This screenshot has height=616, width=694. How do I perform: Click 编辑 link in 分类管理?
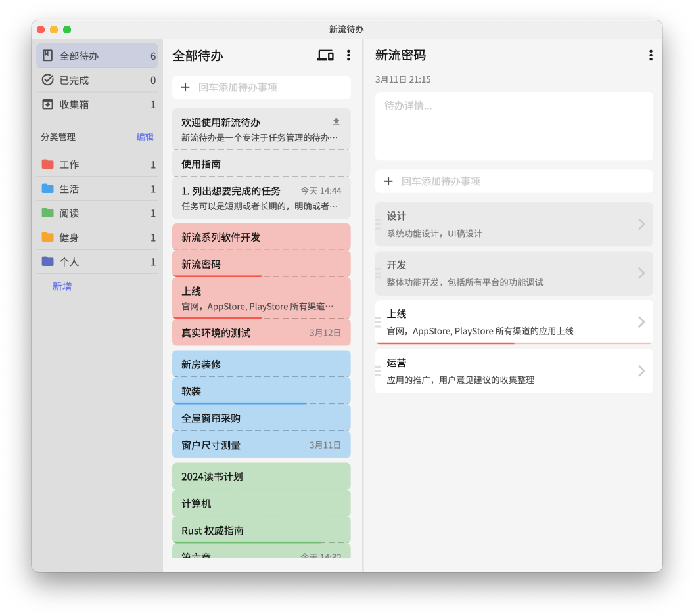(145, 137)
